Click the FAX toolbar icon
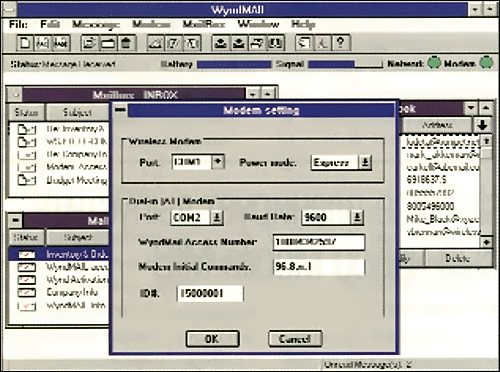500x372 pixels. coord(43,43)
